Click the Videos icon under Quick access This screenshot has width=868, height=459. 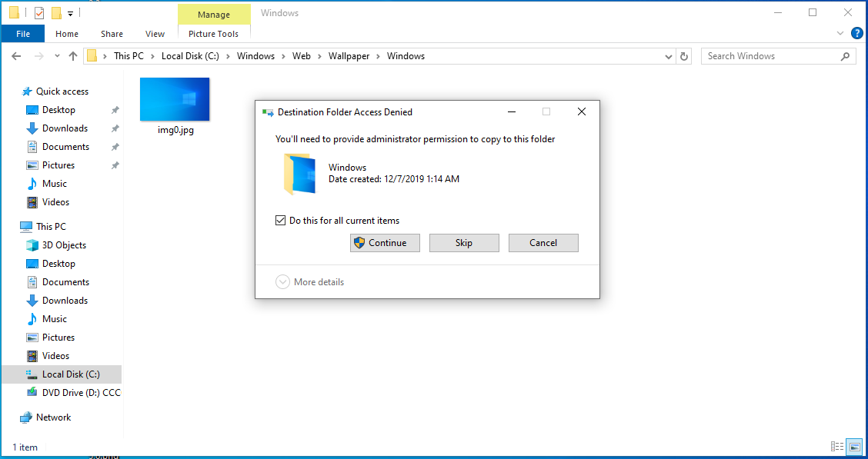tap(32, 202)
